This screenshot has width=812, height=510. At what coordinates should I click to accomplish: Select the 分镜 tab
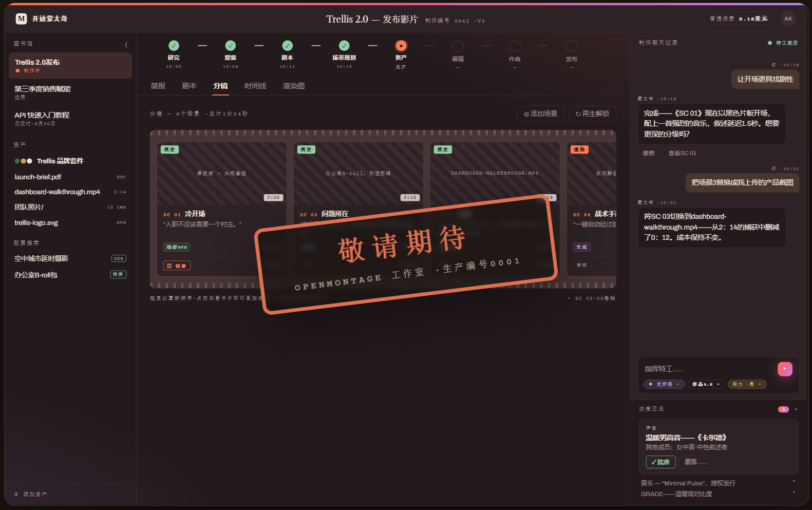[221, 86]
